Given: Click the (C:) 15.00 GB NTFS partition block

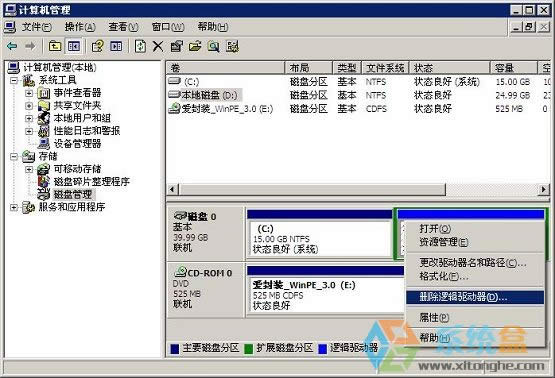Looking at the screenshot, I should point(319,234).
